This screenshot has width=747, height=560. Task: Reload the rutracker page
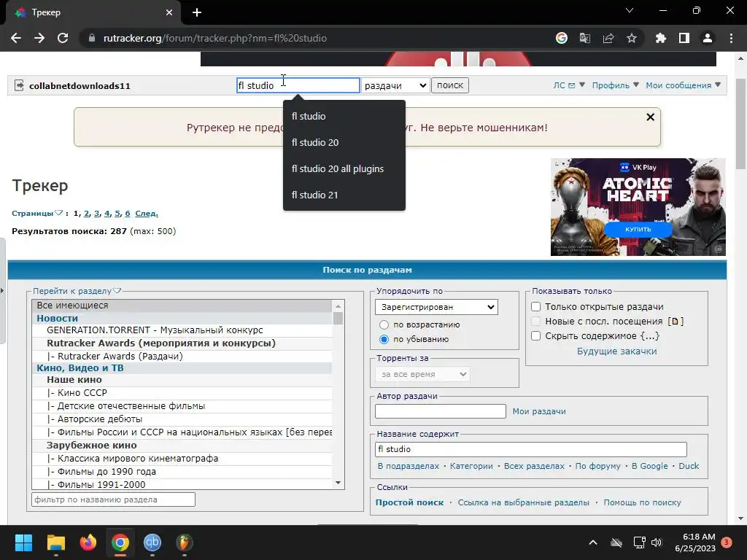[63, 38]
